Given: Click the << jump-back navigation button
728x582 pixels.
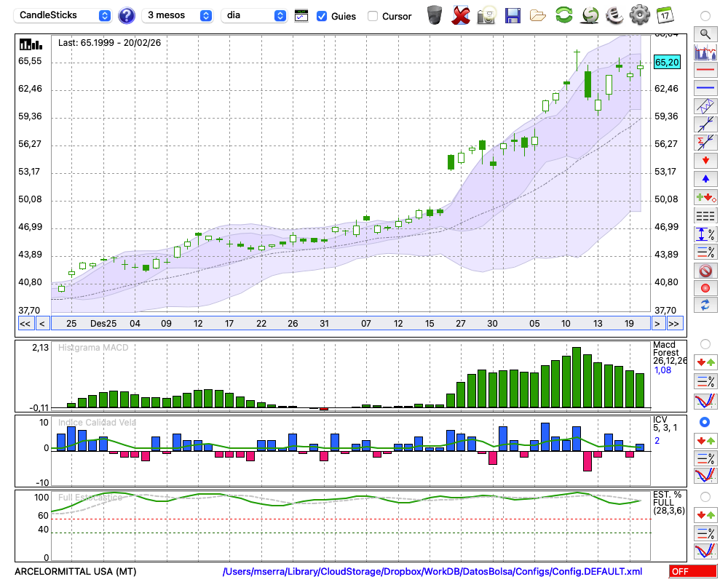Looking at the screenshot, I should tap(25, 324).
